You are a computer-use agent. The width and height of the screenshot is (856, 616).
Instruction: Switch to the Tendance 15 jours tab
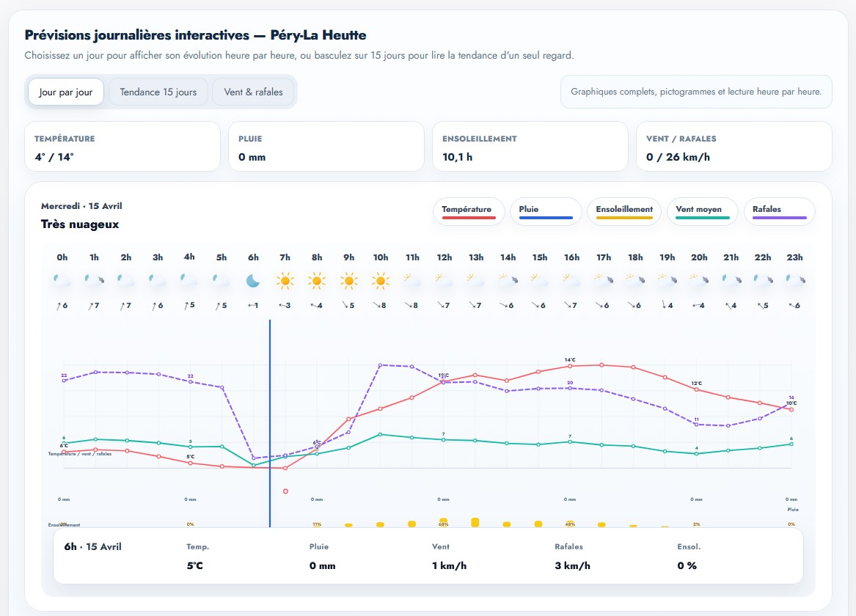(158, 92)
